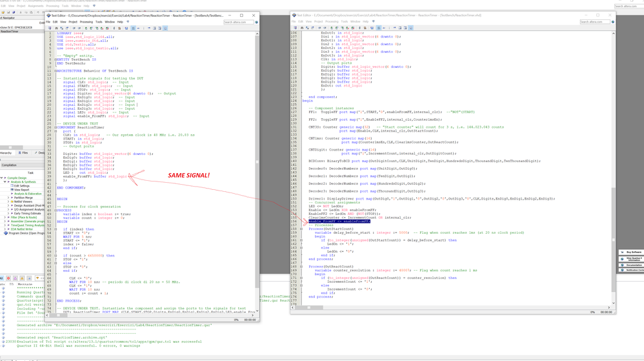This screenshot has height=361, width=644.
Task: Click the Edit Settings icon in task tree
Action: [x=12, y=186]
